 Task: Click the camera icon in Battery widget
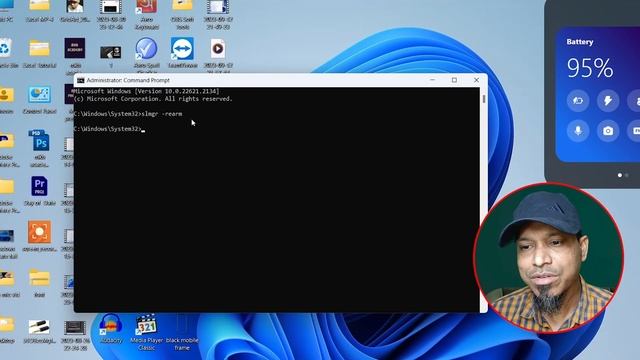pos(608,131)
